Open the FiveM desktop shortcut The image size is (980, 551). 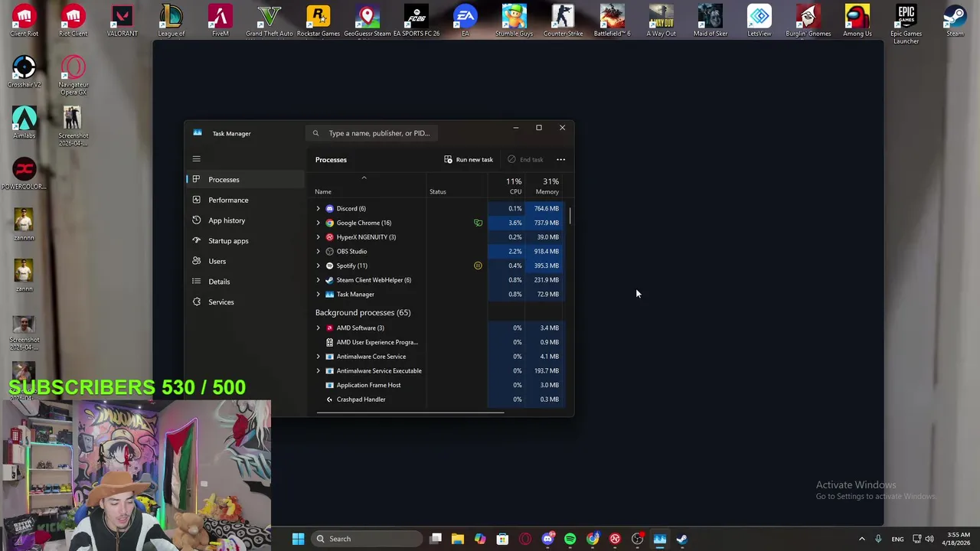[x=220, y=21]
